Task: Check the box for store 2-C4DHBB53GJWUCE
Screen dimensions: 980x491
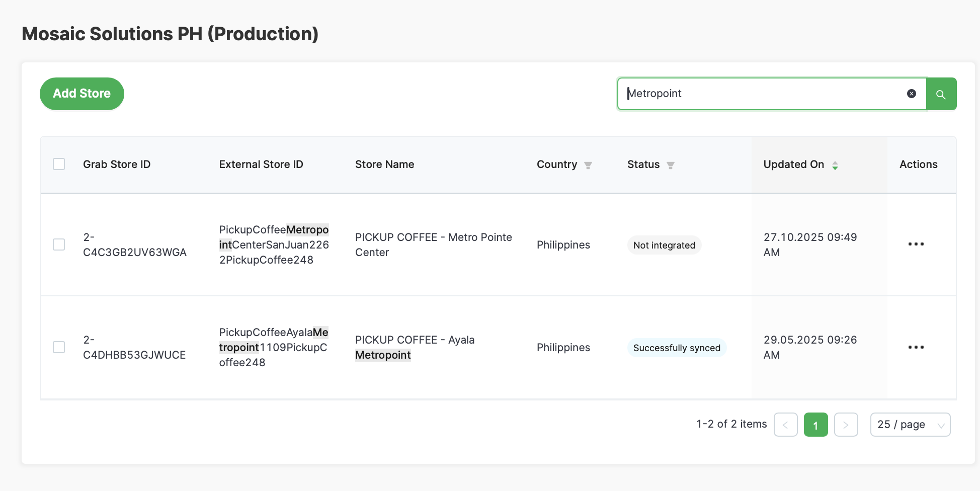Action: (x=59, y=347)
